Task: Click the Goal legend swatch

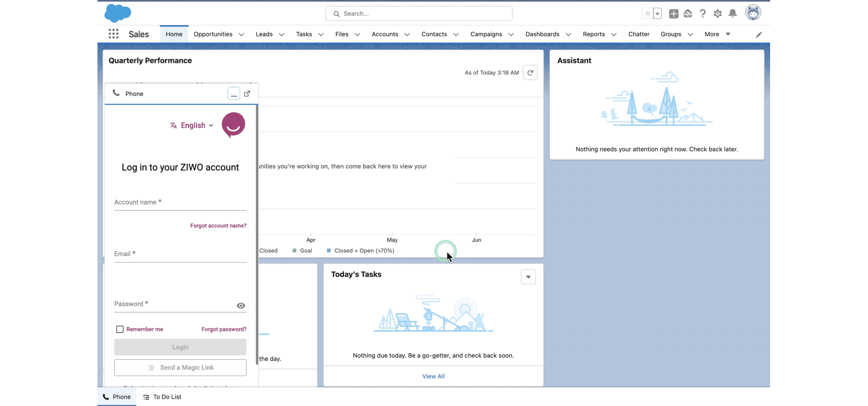Action: tap(295, 250)
